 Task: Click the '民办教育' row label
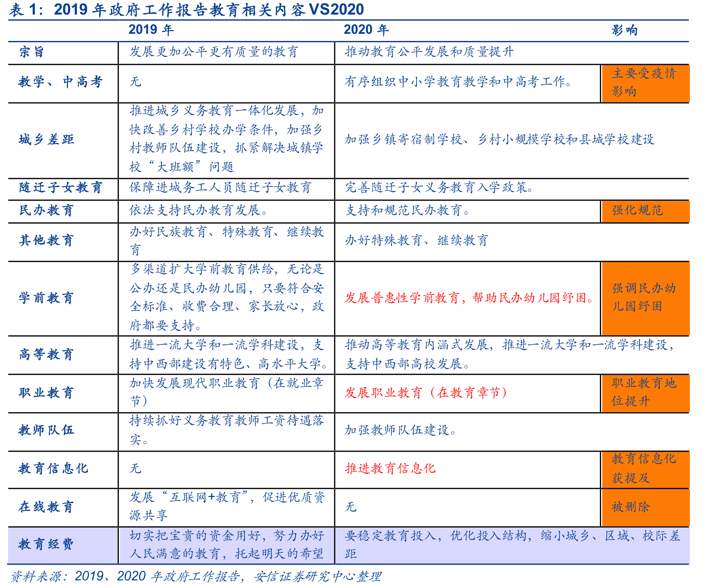46,210
